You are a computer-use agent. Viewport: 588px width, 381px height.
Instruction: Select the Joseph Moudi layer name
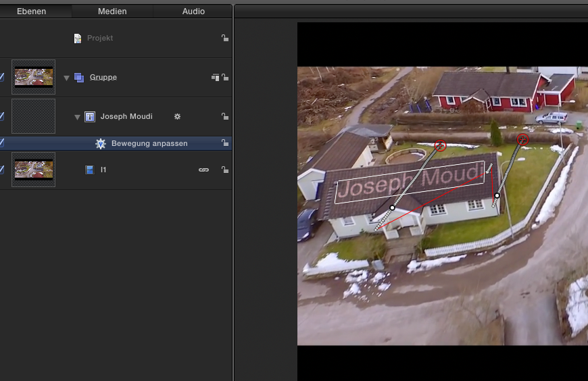[x=126, y=116]
